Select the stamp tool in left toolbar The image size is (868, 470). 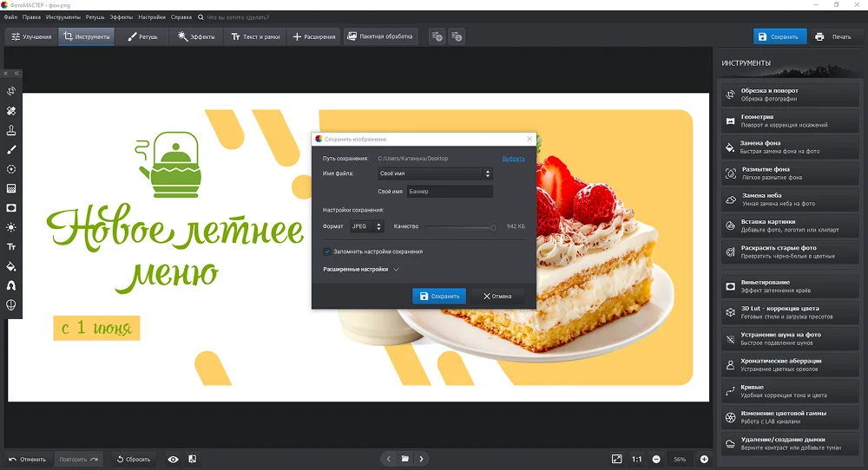tap(11, 131)
